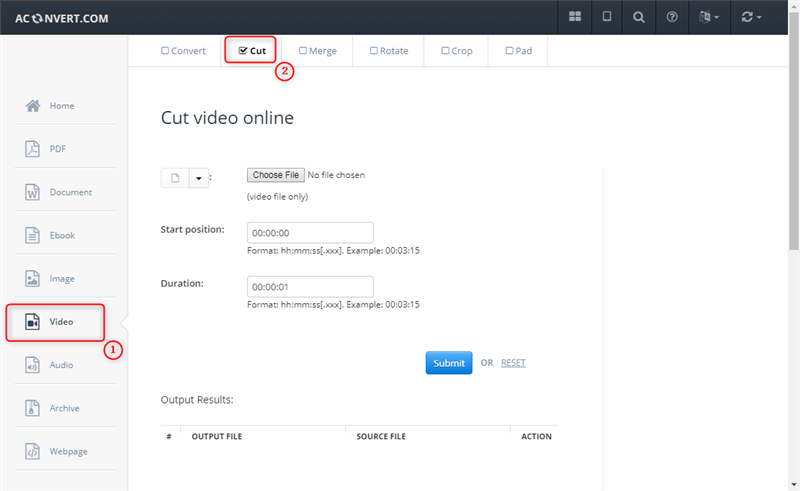Switch to the Pad tab

click(x=518, y=51)
